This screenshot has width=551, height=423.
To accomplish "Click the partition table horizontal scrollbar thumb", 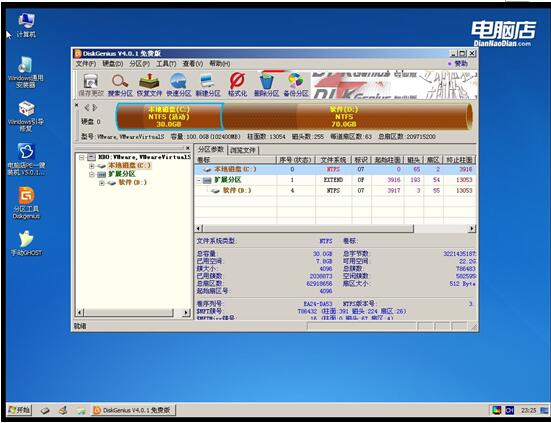I will [x=308, y=229].
